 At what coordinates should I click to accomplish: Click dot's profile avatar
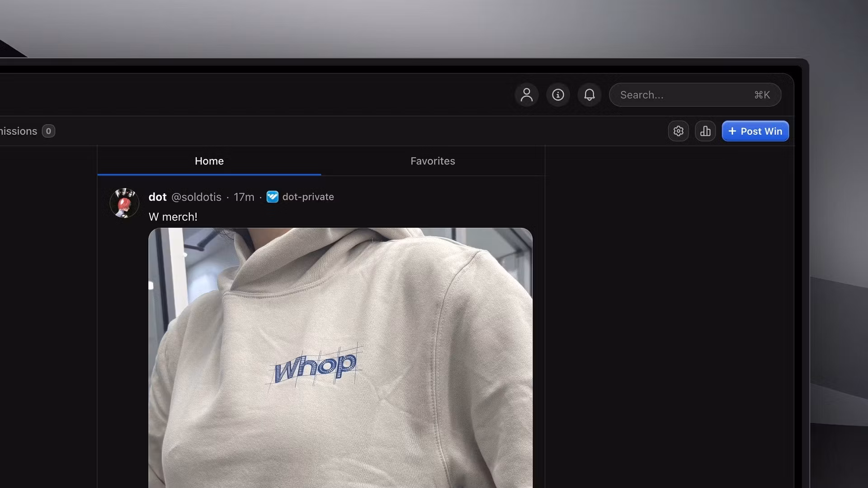pos(124,203)
